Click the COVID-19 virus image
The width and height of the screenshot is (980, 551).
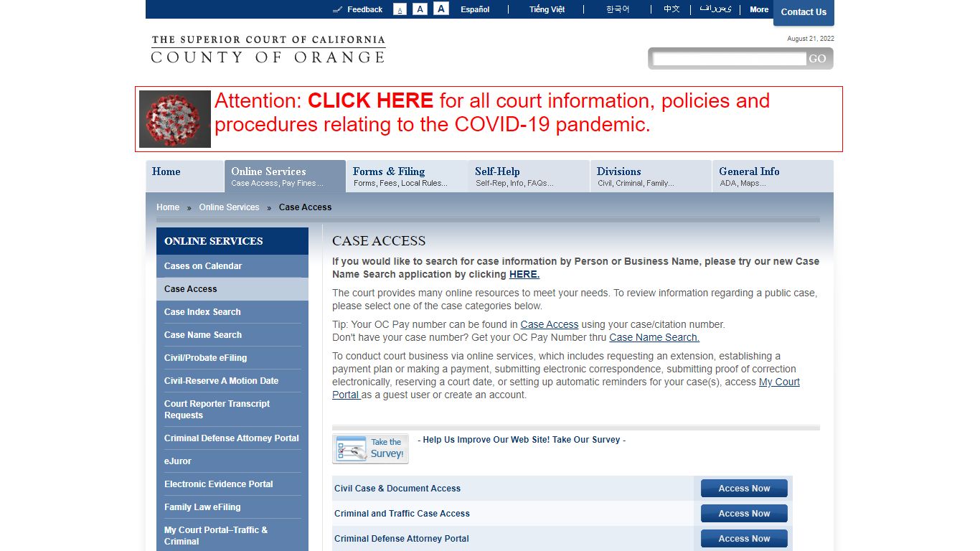click(174, 118)
